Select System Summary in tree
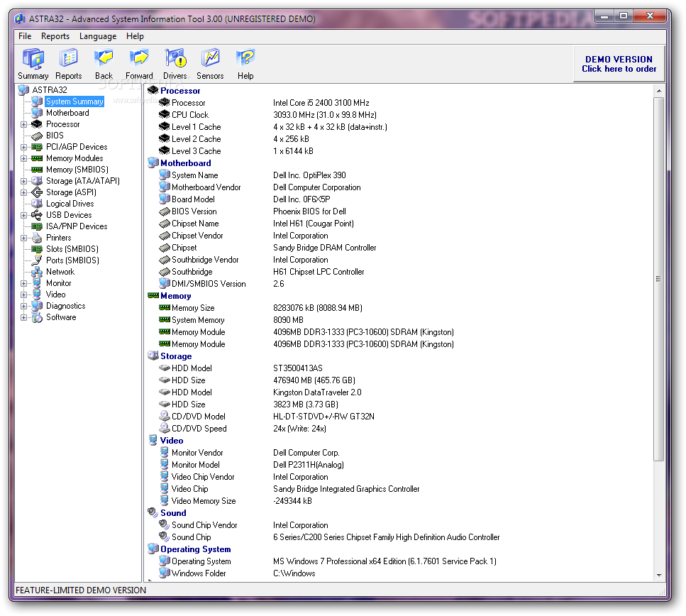 click(74, 101)
